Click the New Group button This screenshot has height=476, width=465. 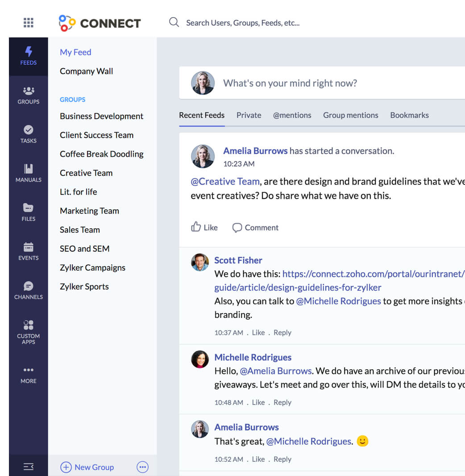pyautogui.click(x=87, y=467)
